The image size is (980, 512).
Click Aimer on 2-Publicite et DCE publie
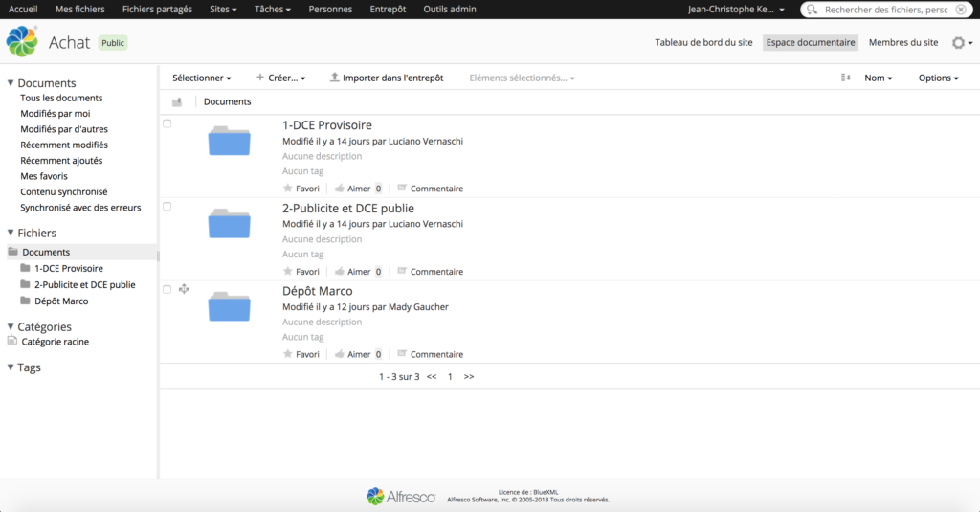tap(352, 272)
